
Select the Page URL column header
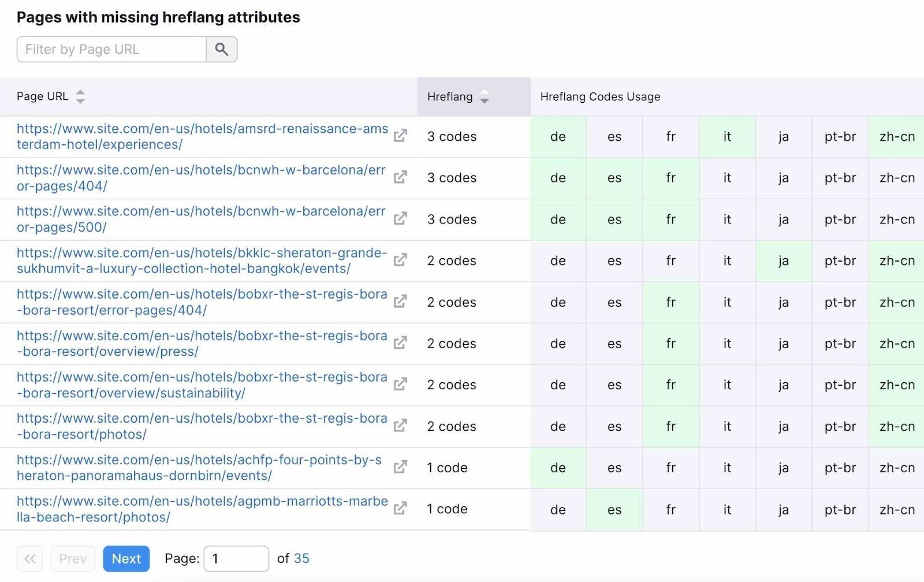[43, 96]
